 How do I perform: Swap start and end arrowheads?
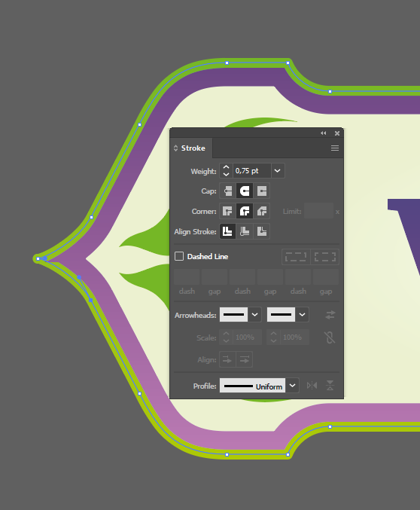tap(330, 315)
